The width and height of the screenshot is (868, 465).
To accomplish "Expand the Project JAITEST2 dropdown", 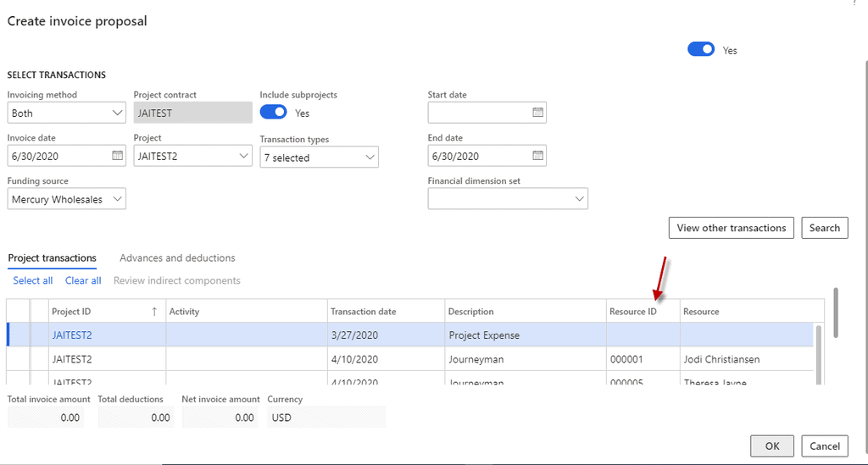I will point(243,156).
